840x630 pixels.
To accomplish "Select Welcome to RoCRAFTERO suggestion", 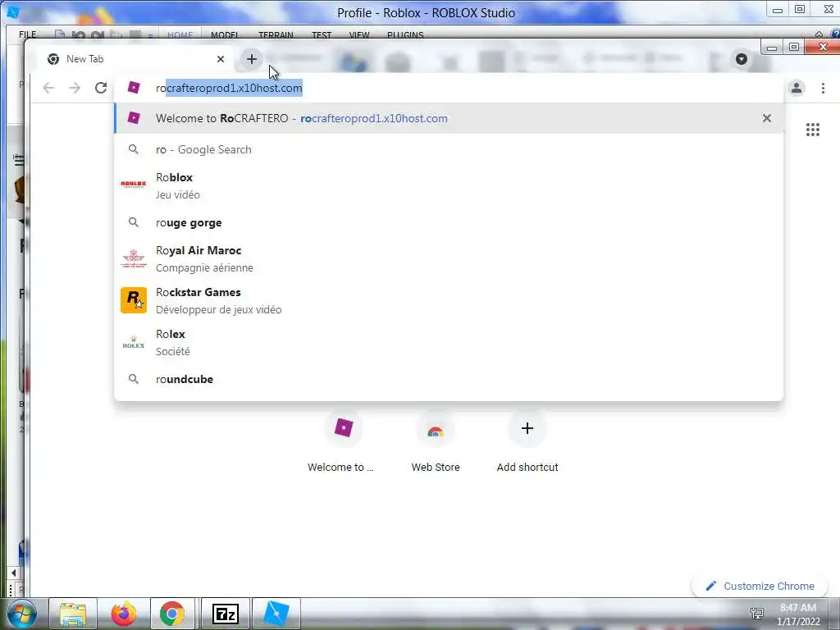I will coord(449,118).
